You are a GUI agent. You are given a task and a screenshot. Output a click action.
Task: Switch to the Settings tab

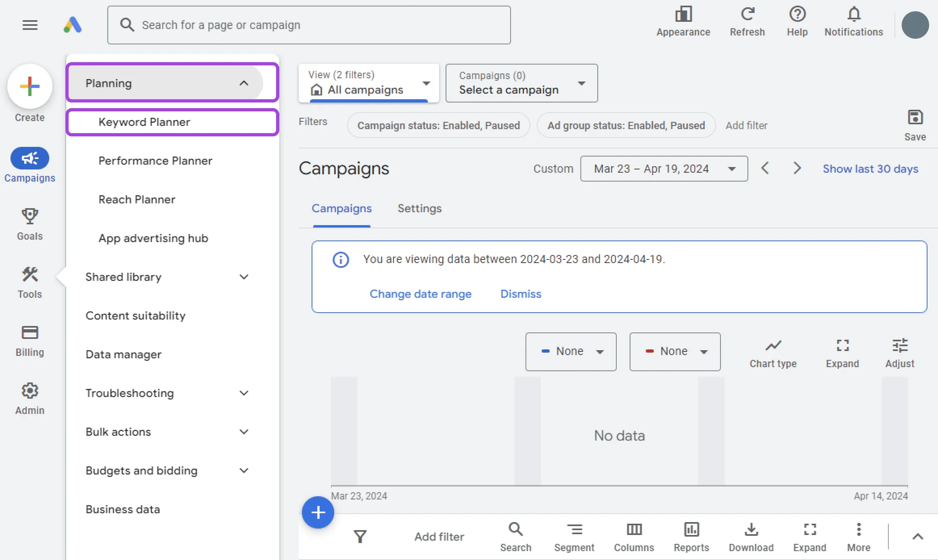pos(420,209)
